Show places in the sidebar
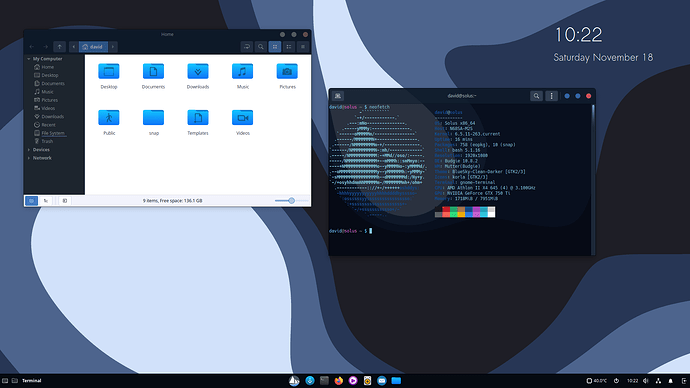 point(31,201)
